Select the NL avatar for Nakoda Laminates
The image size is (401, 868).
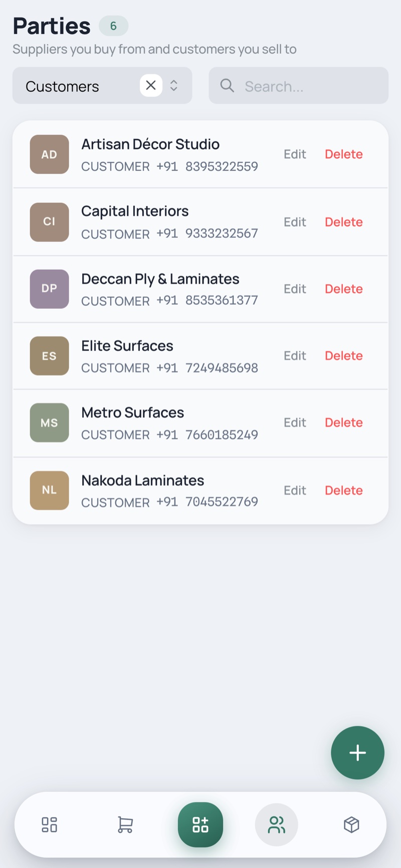(49, 490)
